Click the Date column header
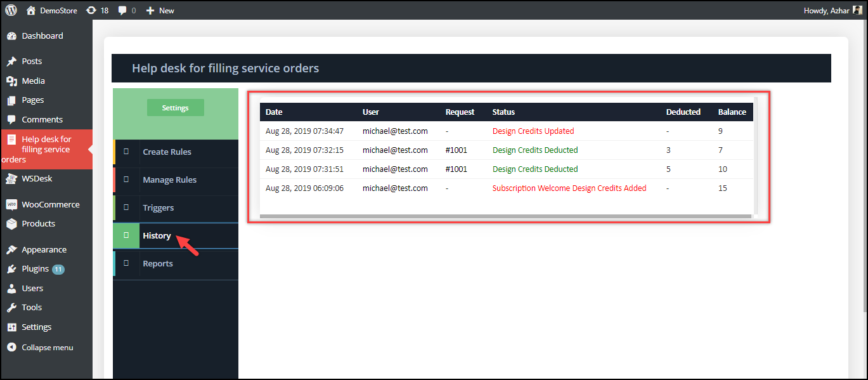Screen dimensions: 868x380 (274, 112)
